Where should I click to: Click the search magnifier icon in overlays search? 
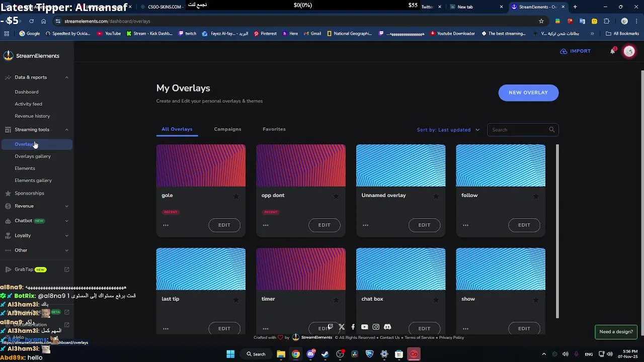point(551,130)
